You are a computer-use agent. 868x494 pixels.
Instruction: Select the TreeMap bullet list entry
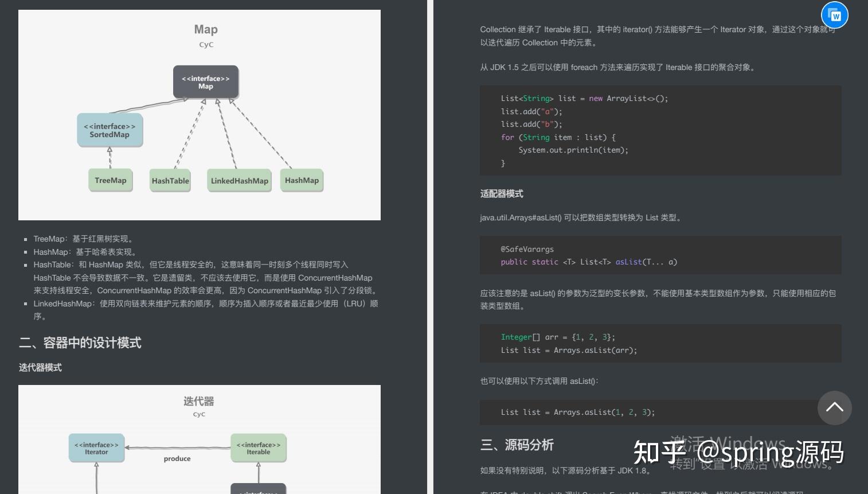click(x=84, y=239)
